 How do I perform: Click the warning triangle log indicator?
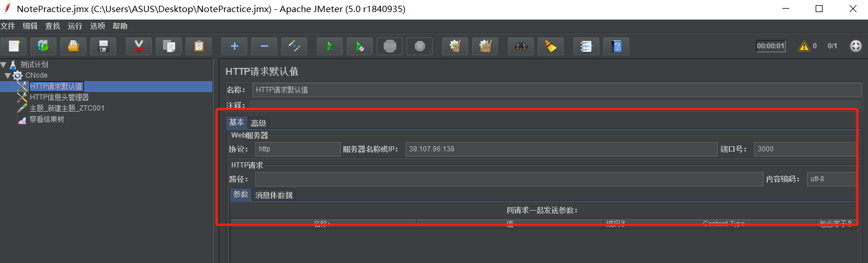(804, 46)
